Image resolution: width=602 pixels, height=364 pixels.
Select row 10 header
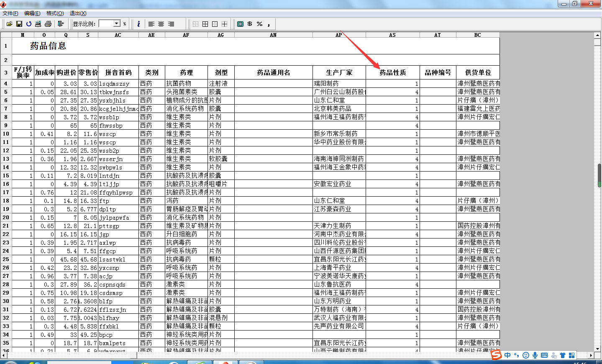point(6,134)
